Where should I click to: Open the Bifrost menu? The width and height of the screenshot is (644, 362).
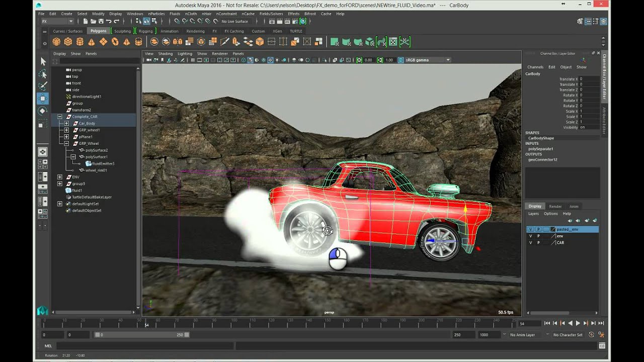(310, 14)
